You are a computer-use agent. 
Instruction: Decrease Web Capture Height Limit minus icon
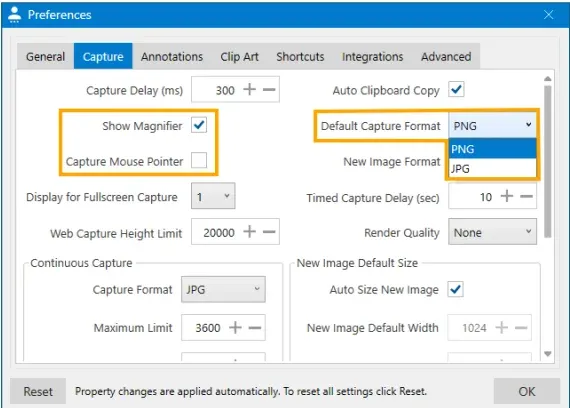coord(269,232)
